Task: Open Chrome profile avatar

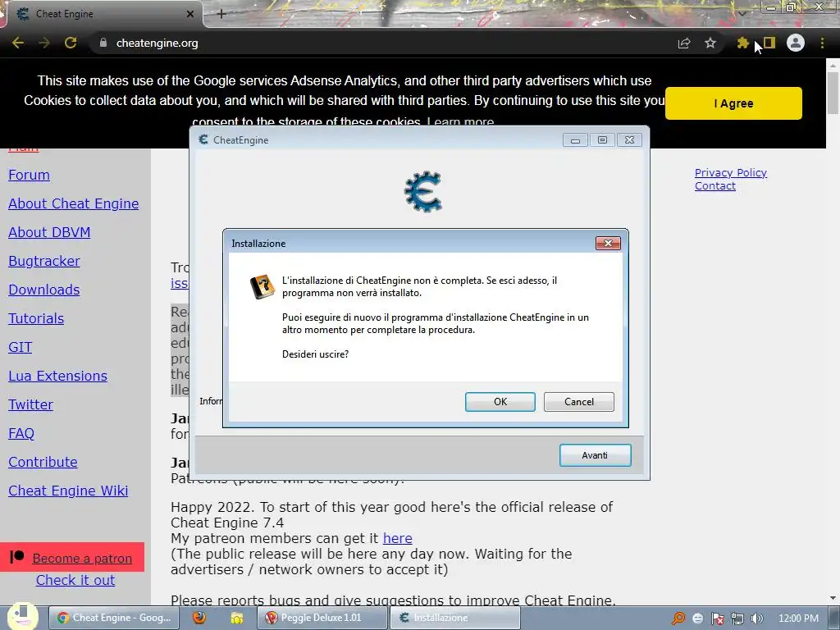Action: [x=796, y=43]
